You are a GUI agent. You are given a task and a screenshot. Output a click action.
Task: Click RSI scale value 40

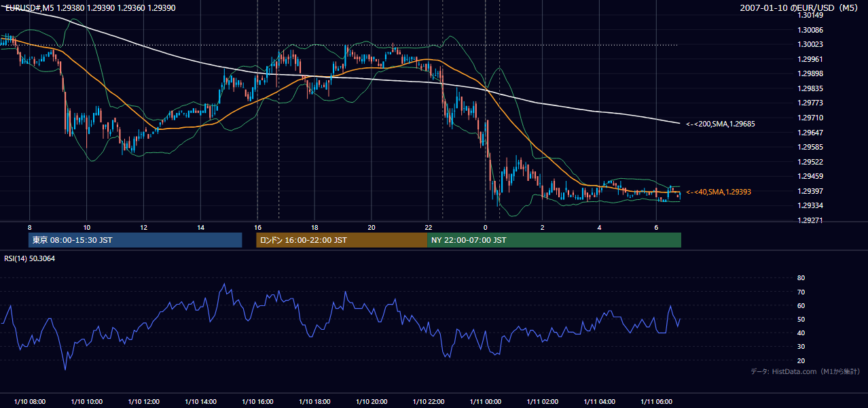click(x=801, y=333)
